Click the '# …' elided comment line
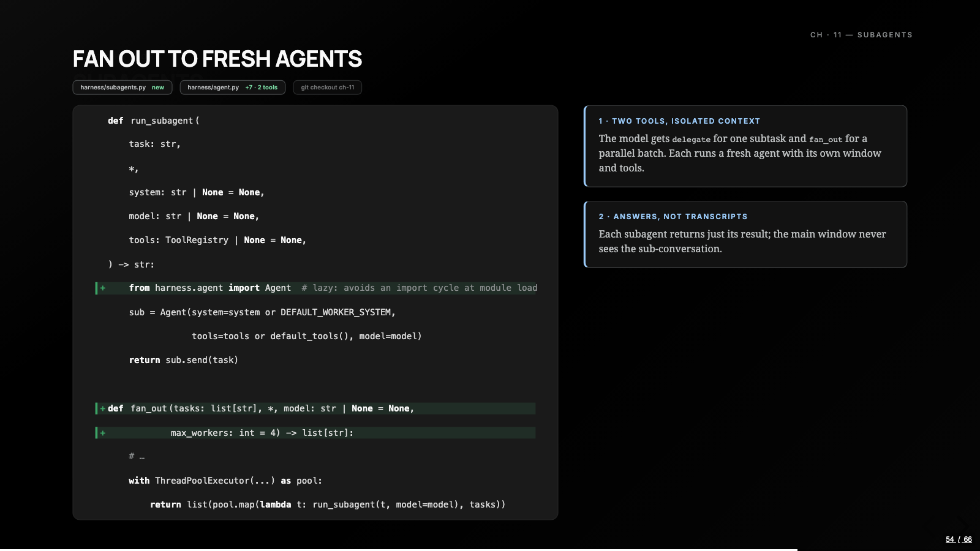Image resolution: width=980 pixels, height=551 pixels. (x=137, y=457)
